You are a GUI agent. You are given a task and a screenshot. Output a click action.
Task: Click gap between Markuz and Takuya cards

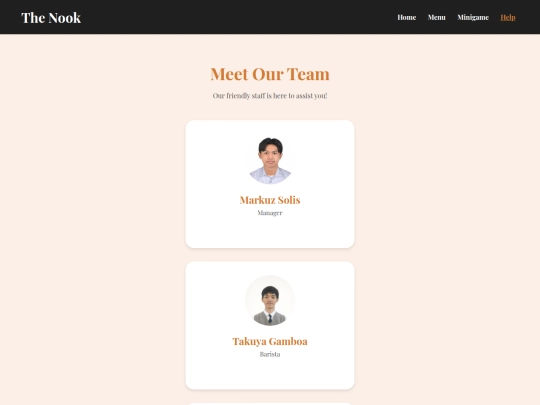pyautogui.click(x=270, y=255)
